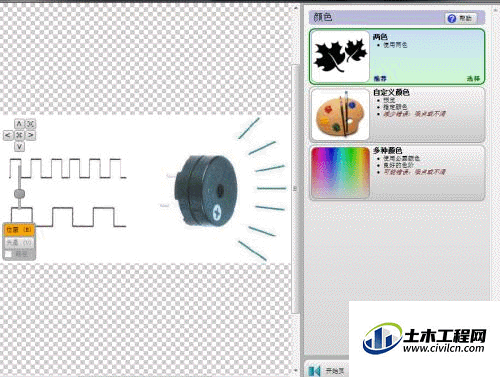
Task: Click the zoom-fit icon beside the up arrow
Action: tap(31, 124)
